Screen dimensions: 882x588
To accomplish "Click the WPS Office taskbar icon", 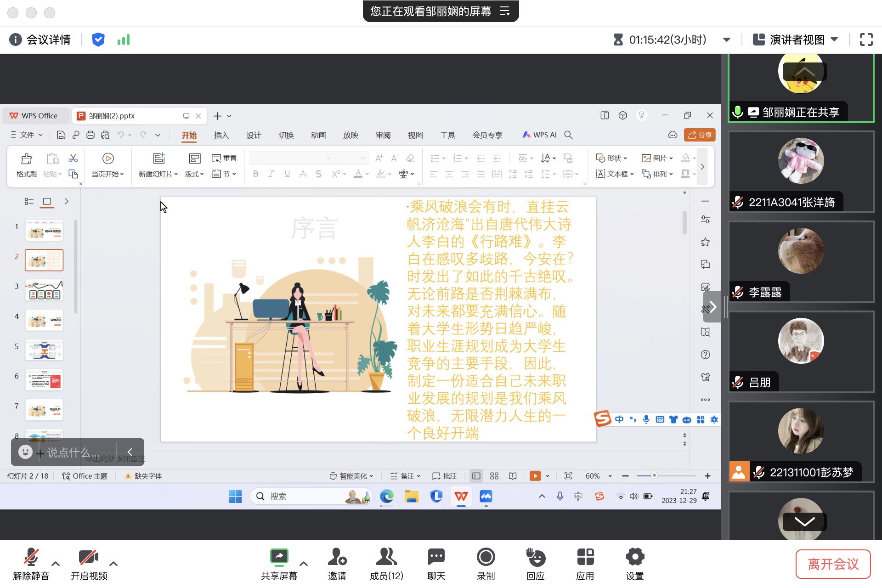I will [461, 497].
